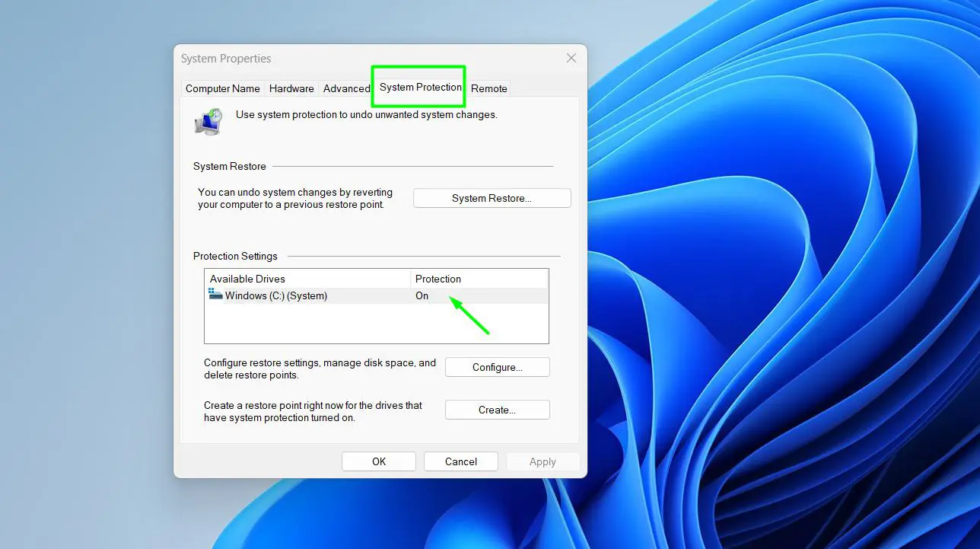Close the System Properties window
The image size is (980, 549).
click(571, 58)
